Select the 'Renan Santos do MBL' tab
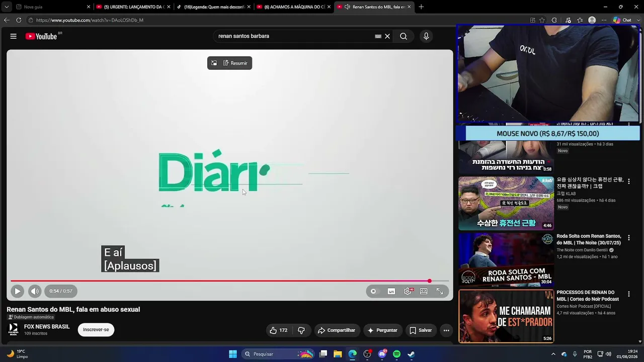This screenshot has width=644, height=362. [373, 7]
